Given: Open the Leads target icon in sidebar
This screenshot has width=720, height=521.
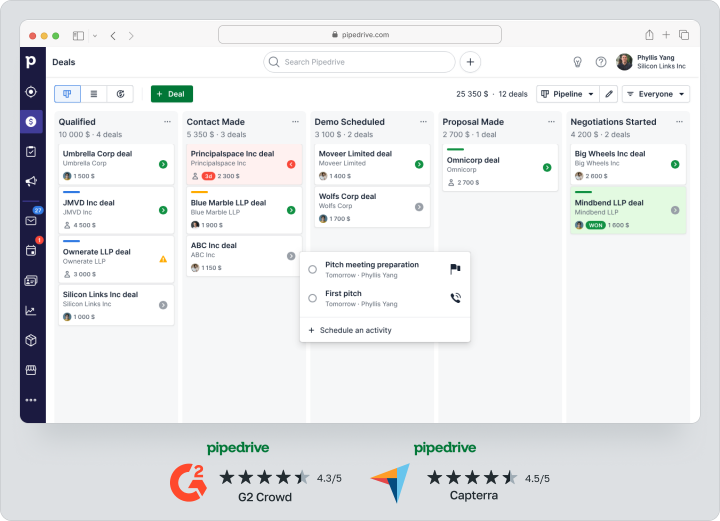Looking at the screenshot, I should 31,92.
